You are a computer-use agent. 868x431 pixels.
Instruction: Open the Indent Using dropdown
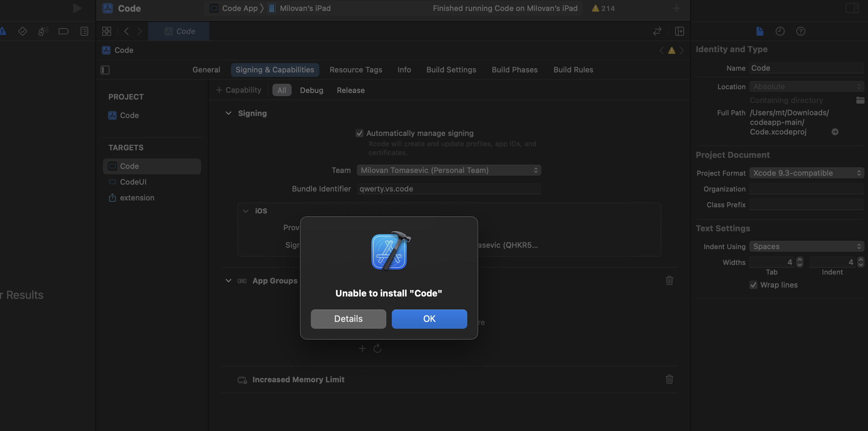point(807,246)
